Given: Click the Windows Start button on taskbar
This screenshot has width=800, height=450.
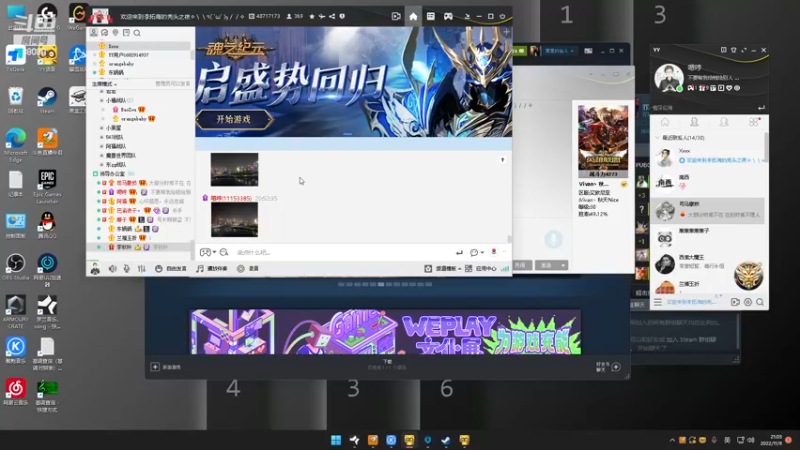Looking at the screenshot, I should pyautogui.click(x=336, y=440).
